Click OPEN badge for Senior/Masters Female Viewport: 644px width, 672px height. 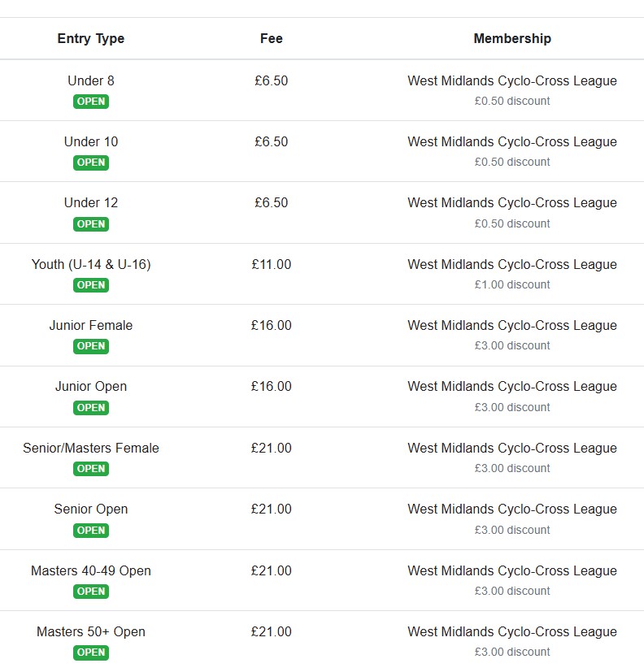pyautogui.click(x=91, y=468)
